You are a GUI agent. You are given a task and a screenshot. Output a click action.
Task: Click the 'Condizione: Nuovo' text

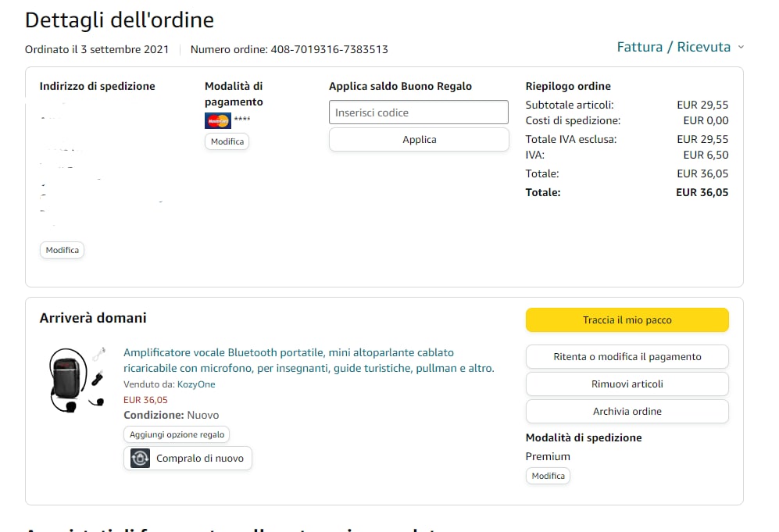(x=171, y=416)
